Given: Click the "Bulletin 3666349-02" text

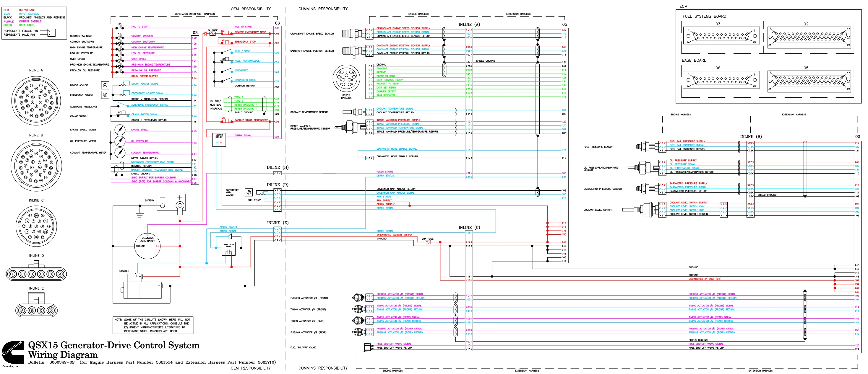Looking at the screenshot, I should pos(51,362).
